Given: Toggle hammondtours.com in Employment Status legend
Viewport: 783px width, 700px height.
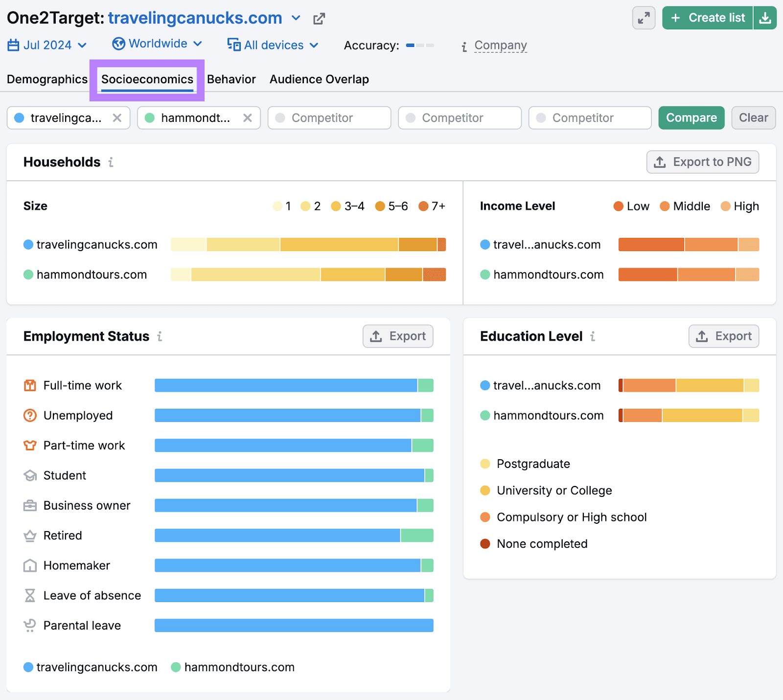Looking at the screenshot, I should tap(233, 667).
